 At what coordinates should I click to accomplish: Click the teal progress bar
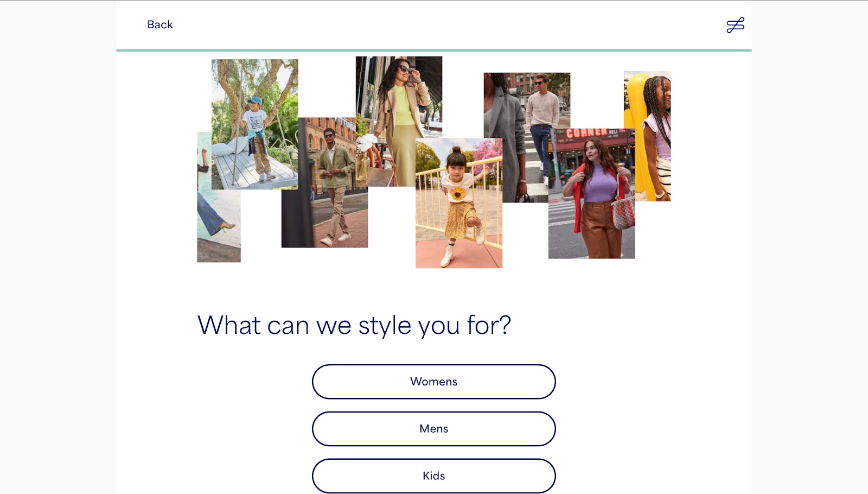click(434, 50)
